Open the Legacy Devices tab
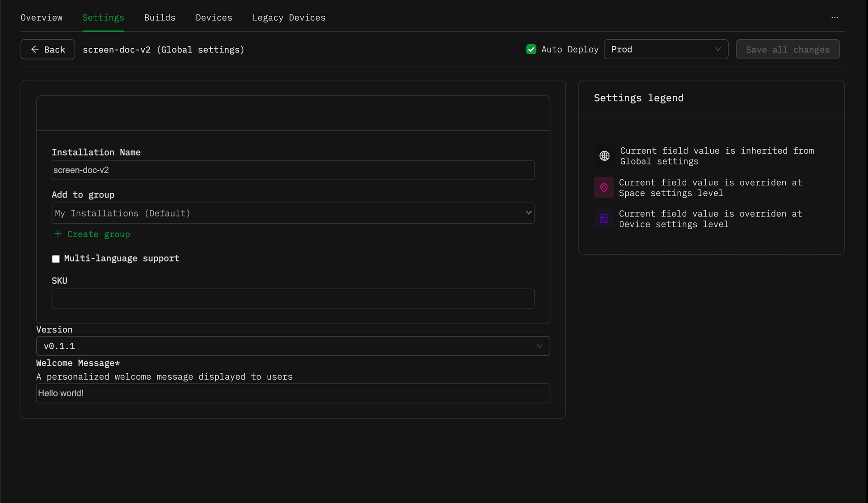 tap(289, 18)
